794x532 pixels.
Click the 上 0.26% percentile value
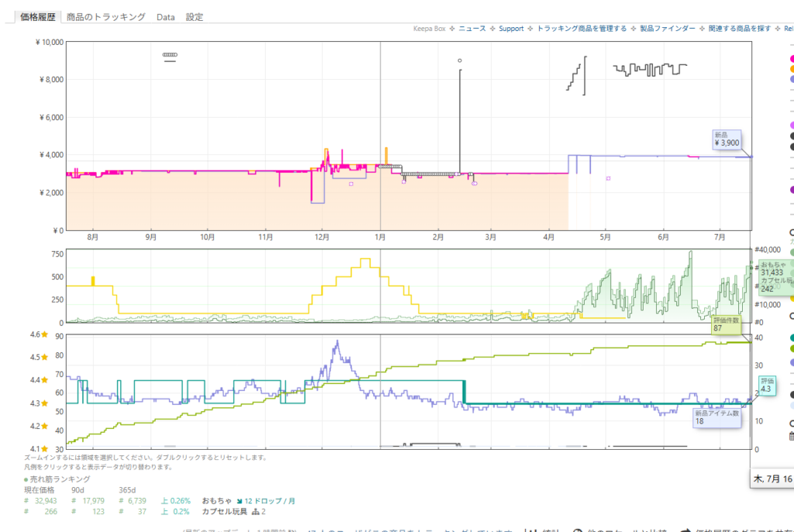click(x=176, y=500)
